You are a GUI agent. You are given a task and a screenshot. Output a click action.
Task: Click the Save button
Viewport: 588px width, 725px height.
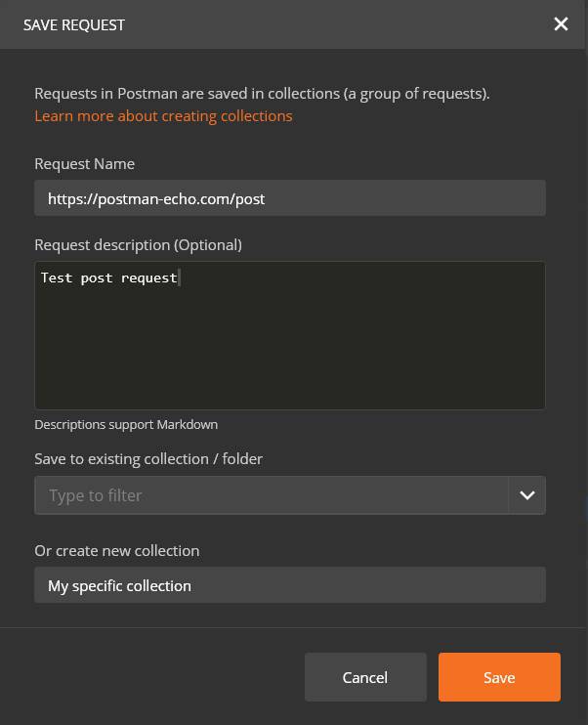[x=498, y=677]
